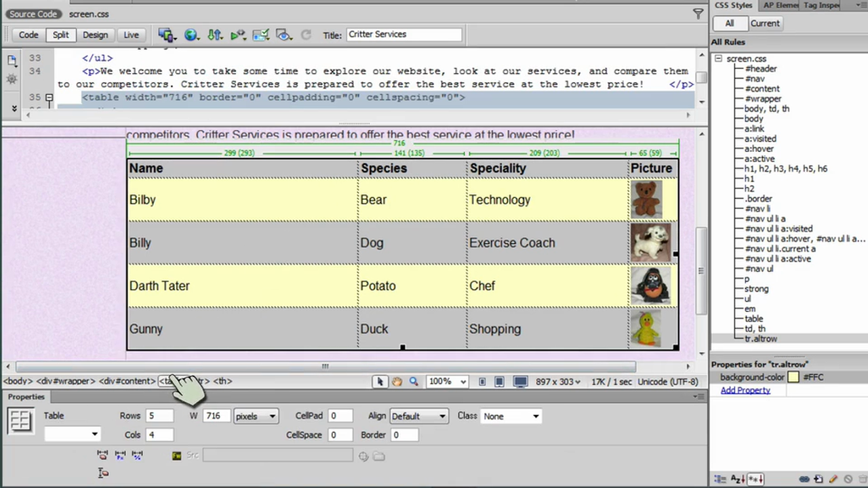Activate the arrow Select tool near zoom controls
The width and height of the screenshot is (868, 488).
click(380, 381)
